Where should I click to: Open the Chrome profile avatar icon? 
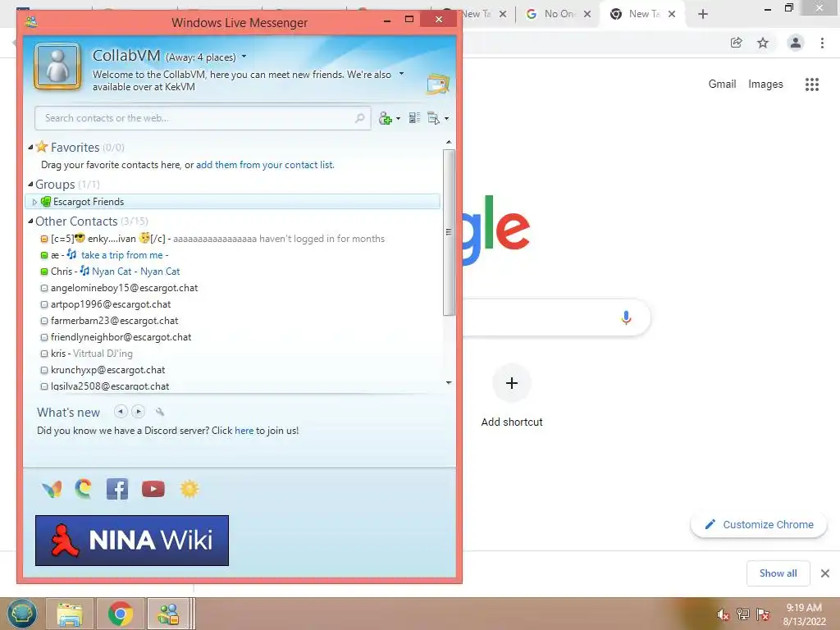point(796,43)
